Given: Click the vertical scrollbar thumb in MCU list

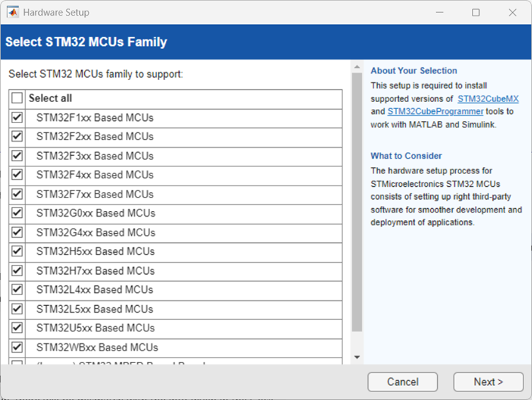Looking at the screenshot, I should (357, 212).
